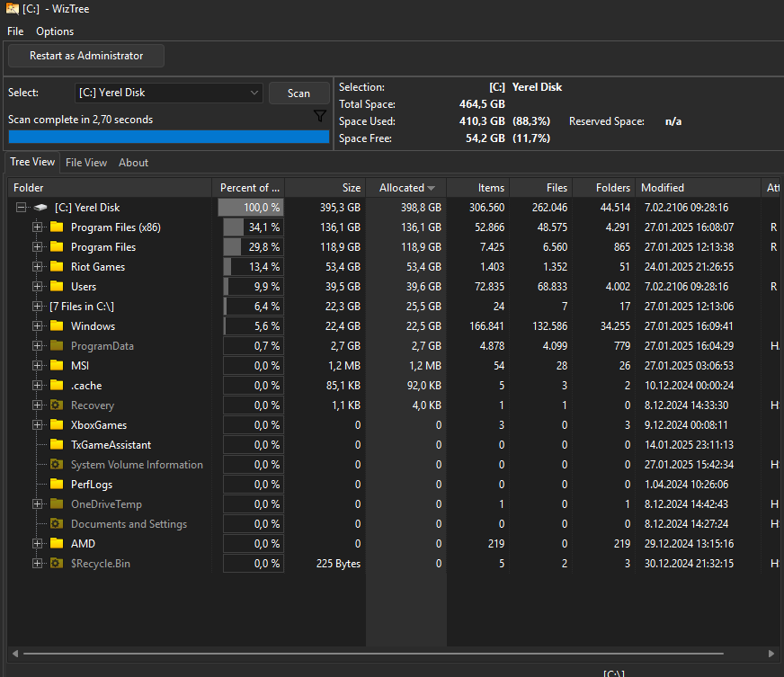Open the About tab
The height and width of the screenshot is (677, 784).
pyautogui.click(x=133, y=163)
